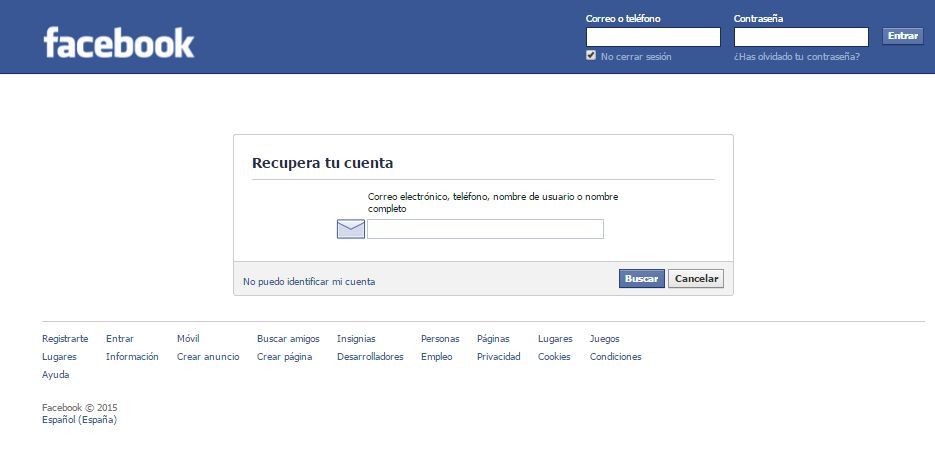Open the Desarrolladores footer link

(x=370, y=357)
